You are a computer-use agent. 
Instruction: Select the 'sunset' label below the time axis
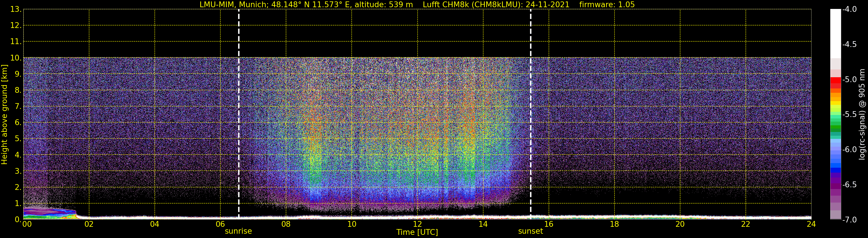(x=530, y=231)
